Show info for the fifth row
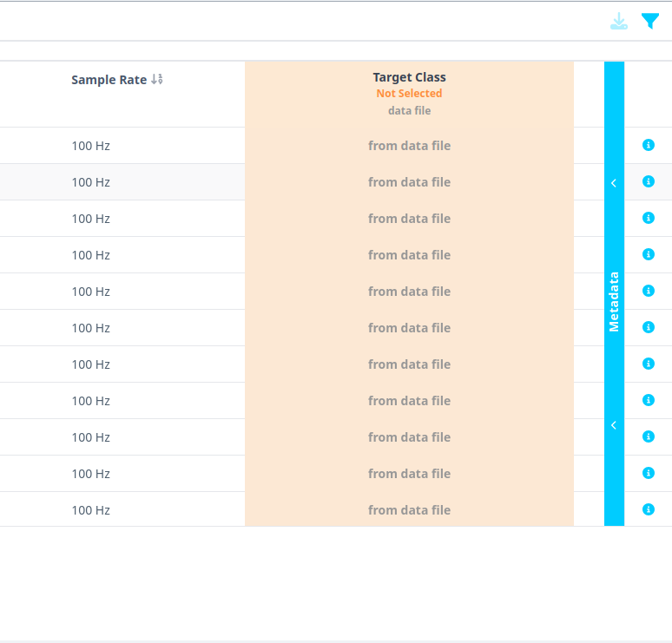The width and height of the screenshot is (672, 643). coord(648,291)
